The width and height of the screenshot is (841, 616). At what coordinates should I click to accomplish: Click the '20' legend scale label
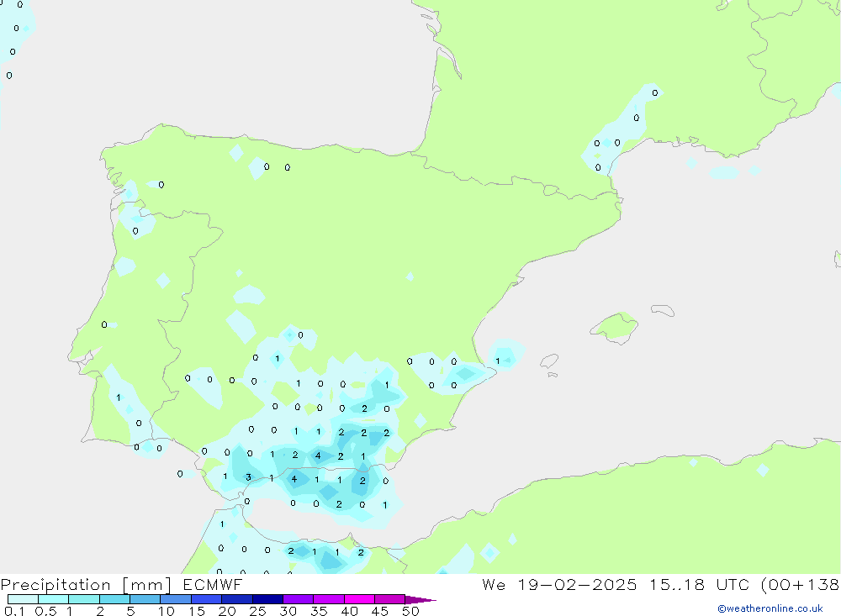click(227, 611)
